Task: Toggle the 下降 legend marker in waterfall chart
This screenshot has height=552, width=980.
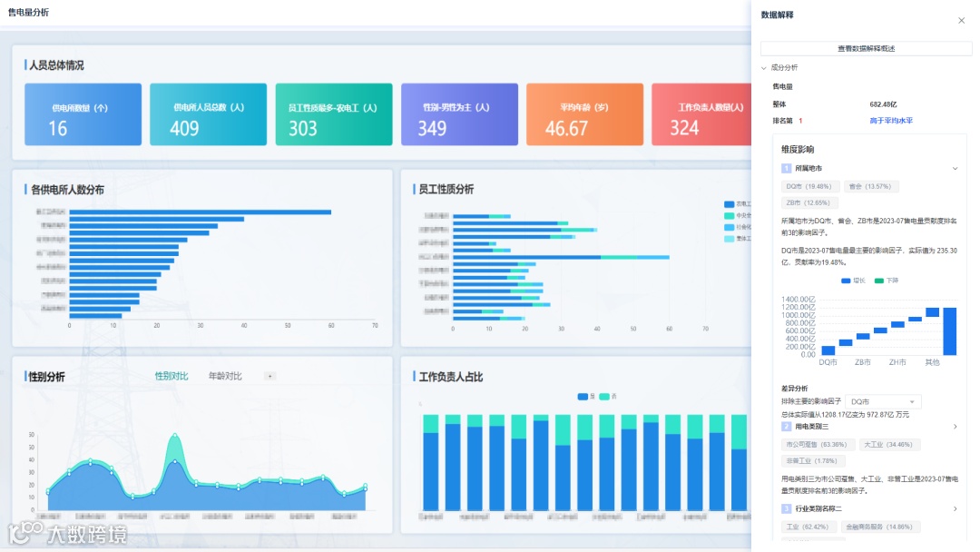Action: pyautogui.click(x=878, y=281)
